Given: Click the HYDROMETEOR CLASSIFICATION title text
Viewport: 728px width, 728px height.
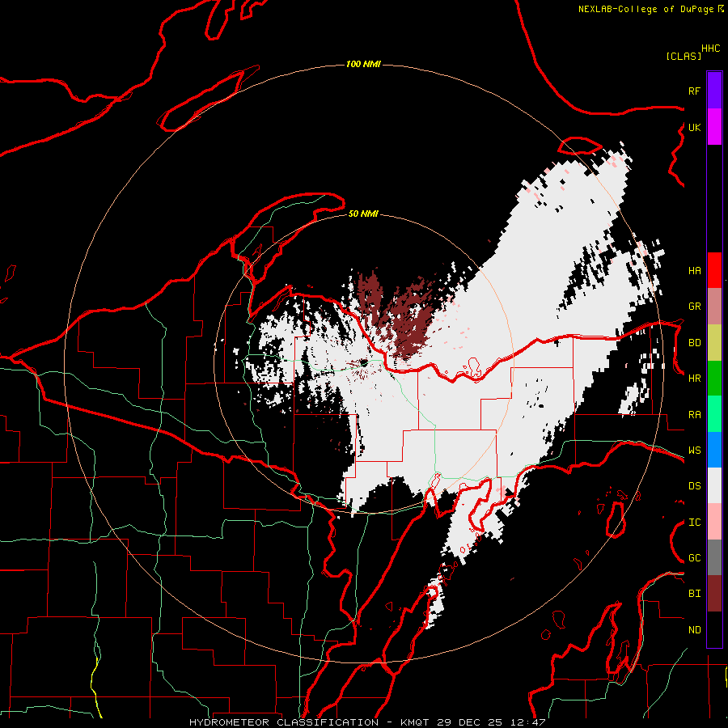Looking at the screenshot, I should [284, 722].
